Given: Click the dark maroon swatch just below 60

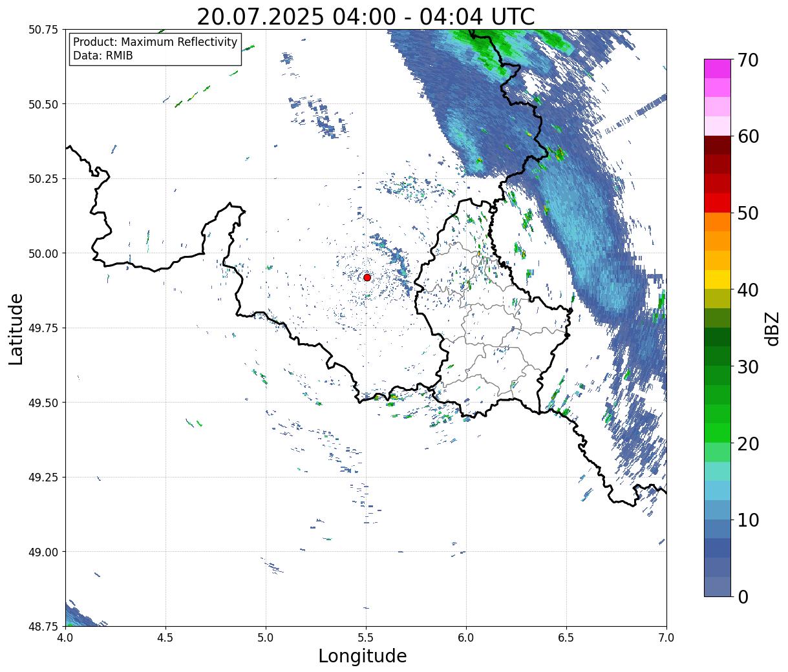Looking at the screenshot, I should click(718, 145).
